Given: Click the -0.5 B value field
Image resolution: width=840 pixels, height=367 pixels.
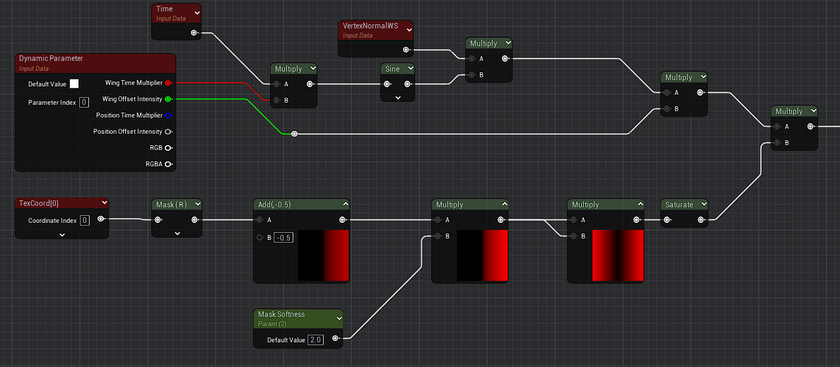Looking at the screenshot, I should pos(284,237).
